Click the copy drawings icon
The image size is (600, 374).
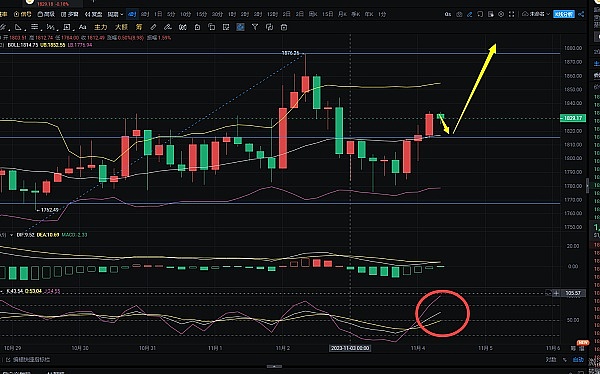click(x=212, y=27)
